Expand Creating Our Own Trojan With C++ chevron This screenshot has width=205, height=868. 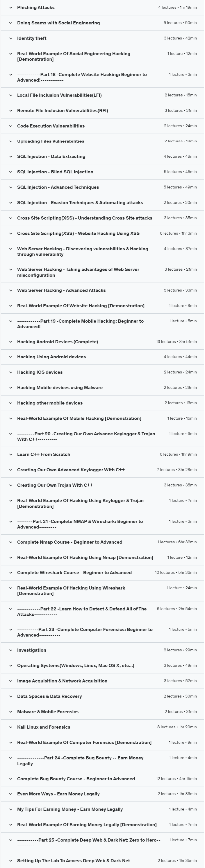point(10,485)
